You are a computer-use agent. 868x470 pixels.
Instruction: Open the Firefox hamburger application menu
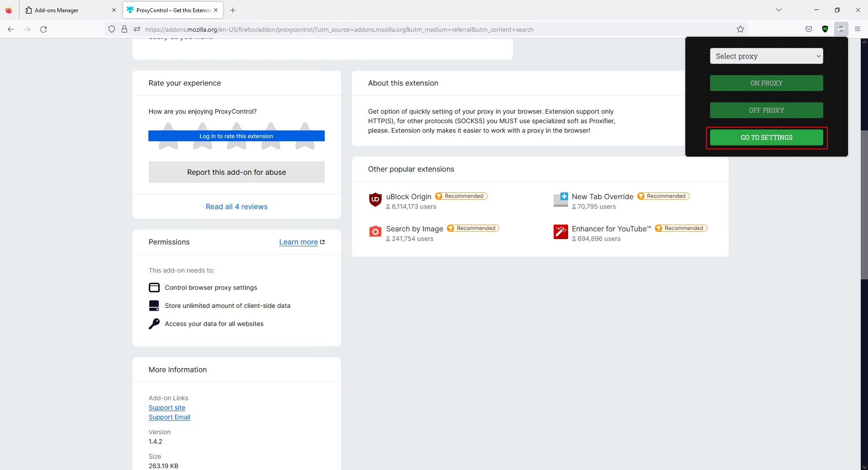858,29
